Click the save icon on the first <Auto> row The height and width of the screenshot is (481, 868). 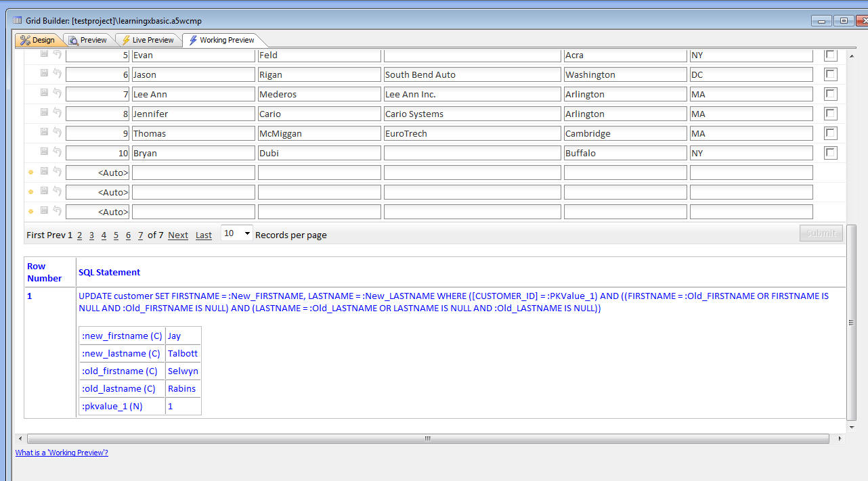[x=44, y=171]
